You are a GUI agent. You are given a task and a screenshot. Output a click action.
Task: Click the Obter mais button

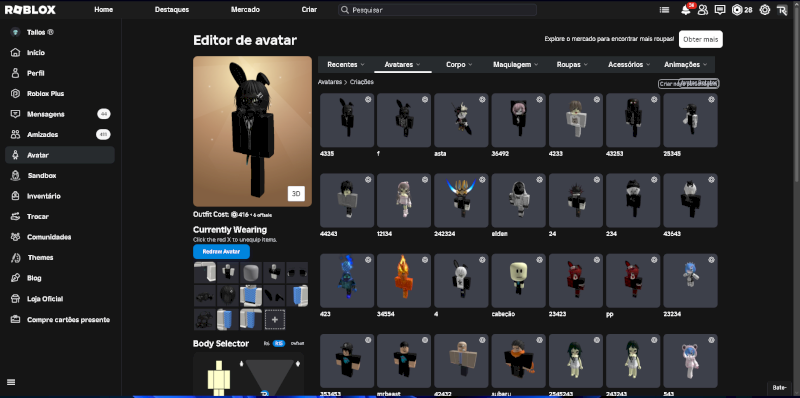coord(701,39)
